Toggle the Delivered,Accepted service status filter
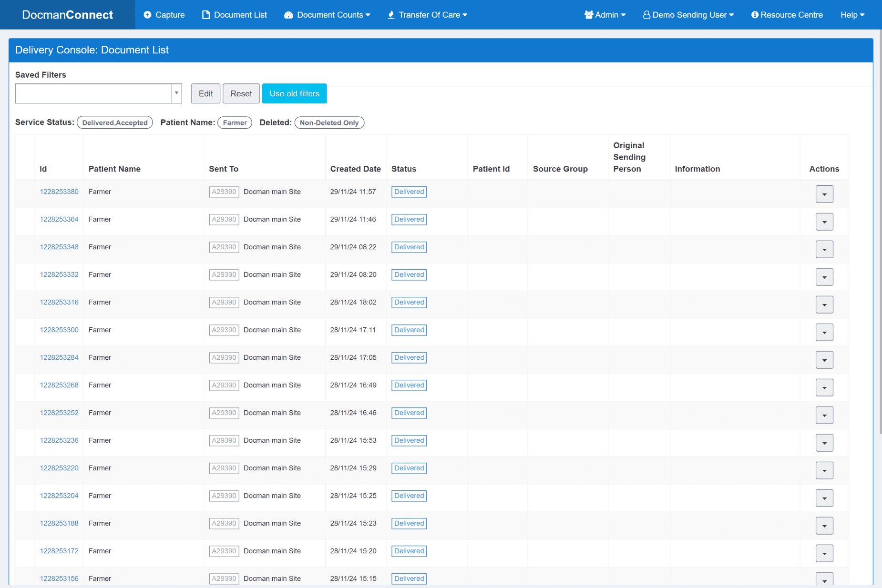Screen dimensions: 882x588 114,122
